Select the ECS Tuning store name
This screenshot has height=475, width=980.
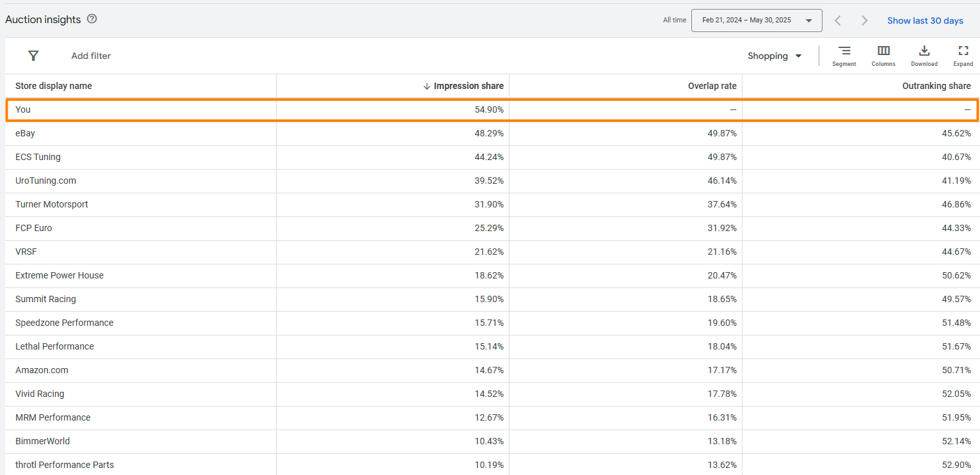click(x=38, y=157)
